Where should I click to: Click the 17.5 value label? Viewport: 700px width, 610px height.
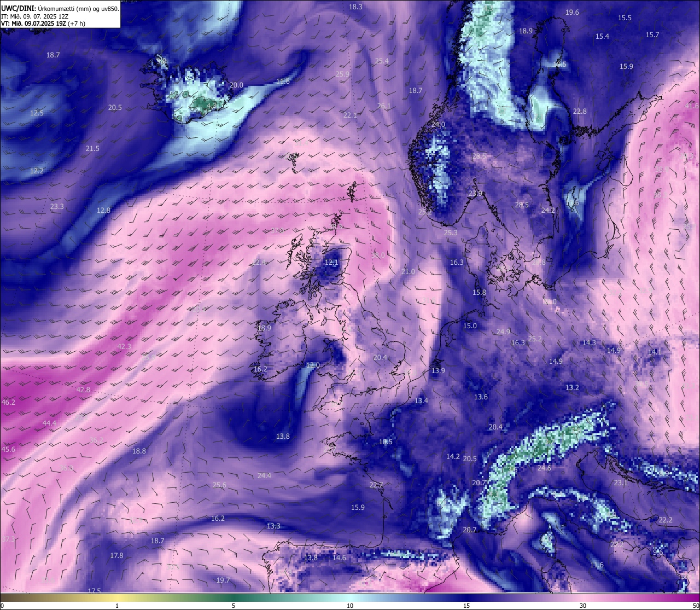(x=94, y=591)
